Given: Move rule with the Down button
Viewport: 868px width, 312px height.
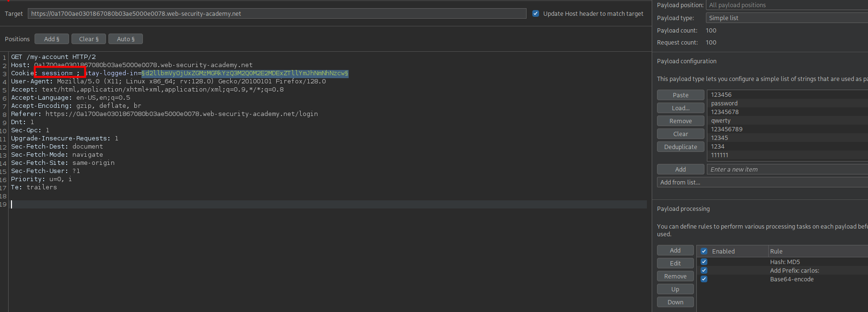Looking at the screenshot, I should point(675,302).
